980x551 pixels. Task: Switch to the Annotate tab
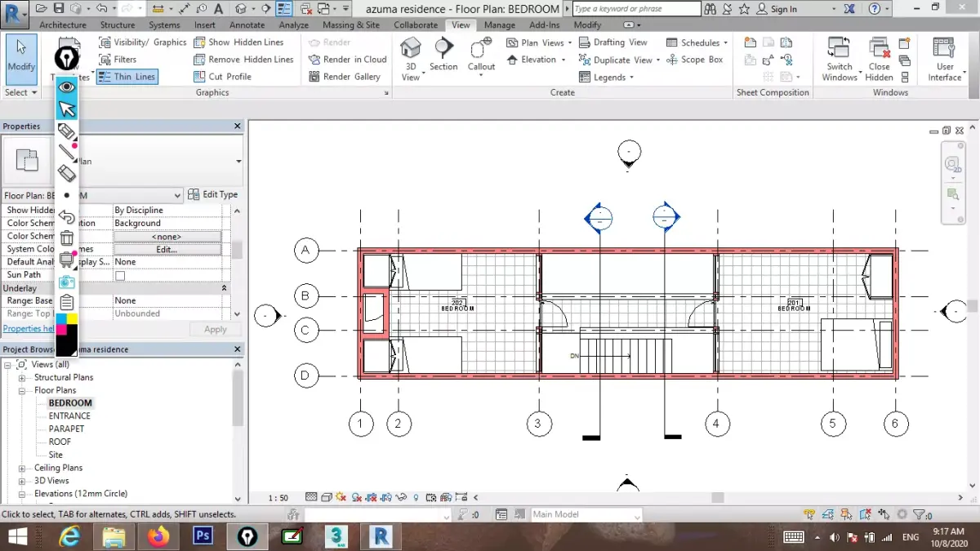click(x=247, y=25)
